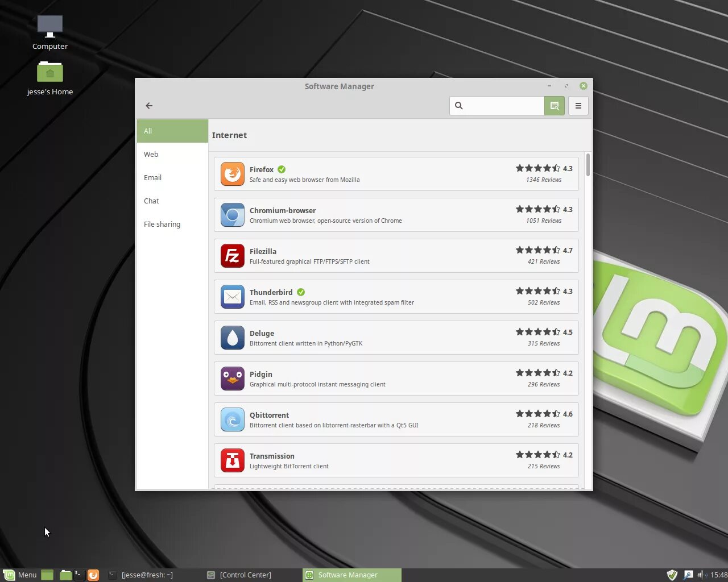Open network tray icon
This screenshot has height=582, width=728.
pos(688,575)
